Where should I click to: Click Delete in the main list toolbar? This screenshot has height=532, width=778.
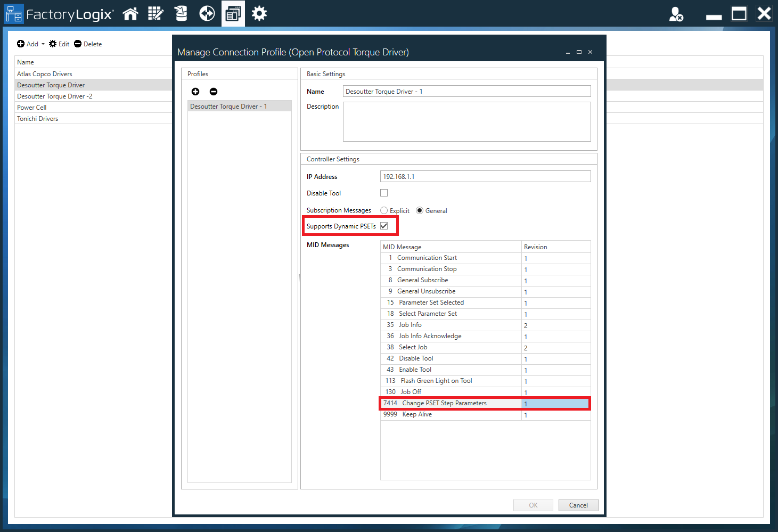(88, 44)
